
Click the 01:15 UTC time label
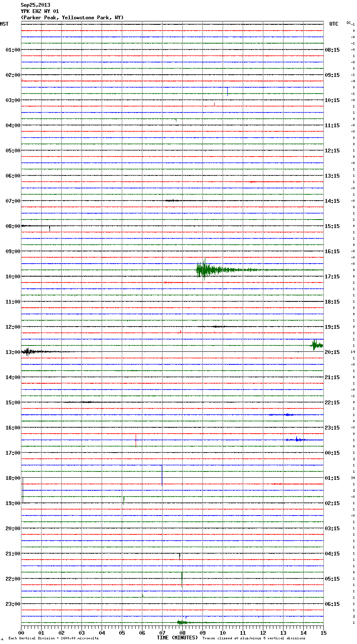[332, 478]
